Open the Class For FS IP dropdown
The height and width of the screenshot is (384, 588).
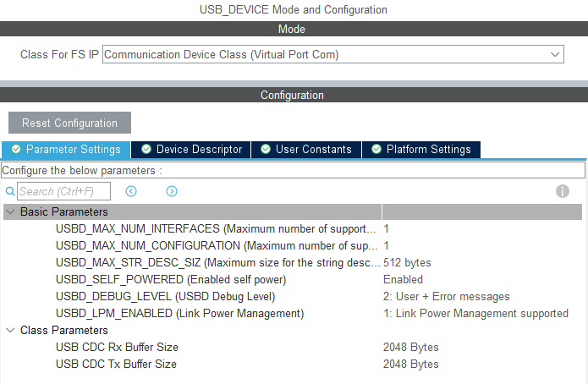point(333,54)
